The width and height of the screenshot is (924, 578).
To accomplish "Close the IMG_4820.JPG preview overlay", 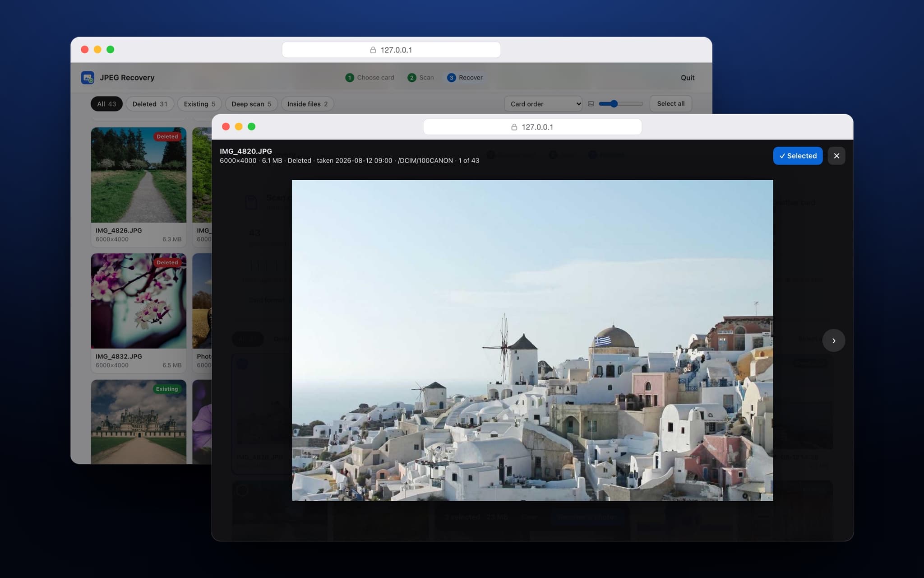I will pos(836,156).
